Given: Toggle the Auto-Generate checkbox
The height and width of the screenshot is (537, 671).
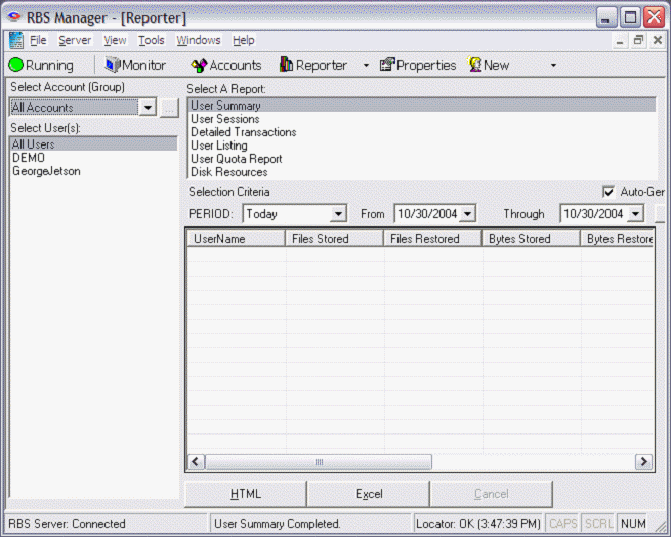Looking at the screenshot, I should [608, 192].
